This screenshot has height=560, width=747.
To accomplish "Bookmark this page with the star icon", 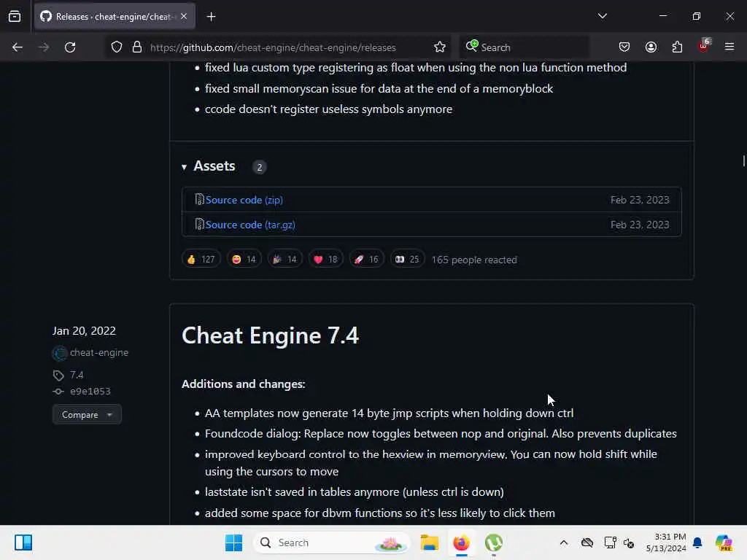I will pyautogui.click(x=440, y=47).
